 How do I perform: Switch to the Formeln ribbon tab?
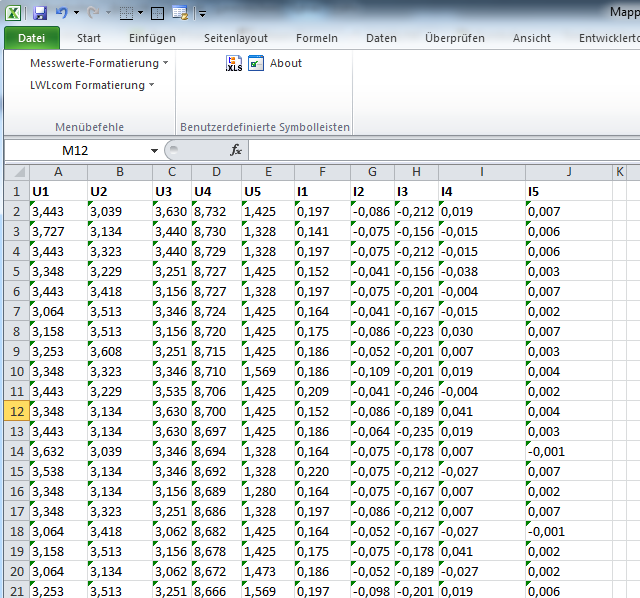click(x=317, y=38)
